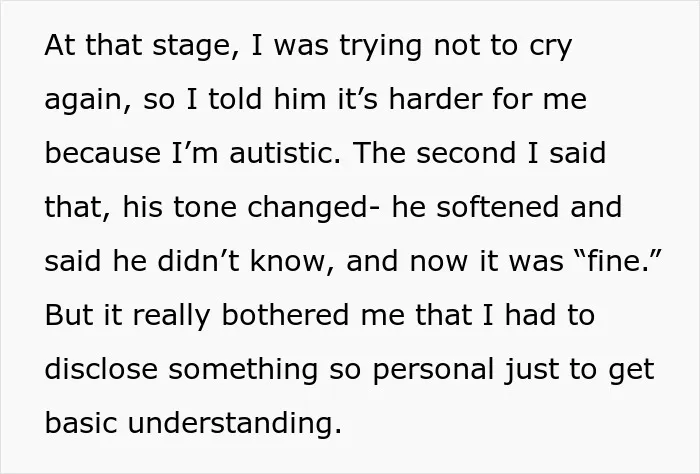Click the word "changed-" with trailing hyphen
Image resolution: width=700 pixels, height=474 pixels.
click(x=314, y=208)
